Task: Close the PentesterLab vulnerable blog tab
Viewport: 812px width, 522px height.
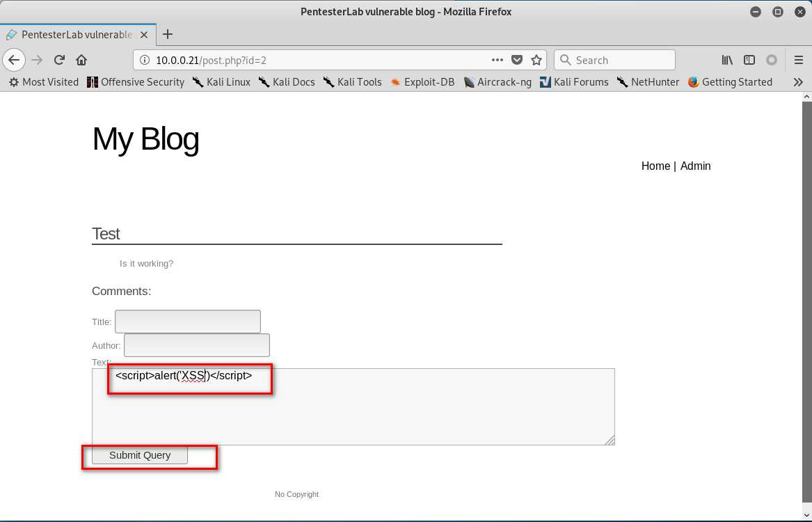Action: point(144,35)
